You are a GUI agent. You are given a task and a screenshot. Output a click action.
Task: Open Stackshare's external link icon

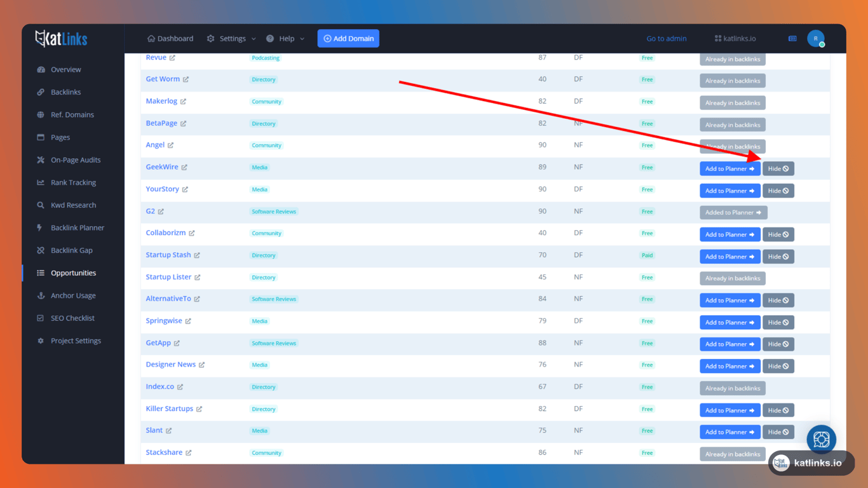[188, 453]
